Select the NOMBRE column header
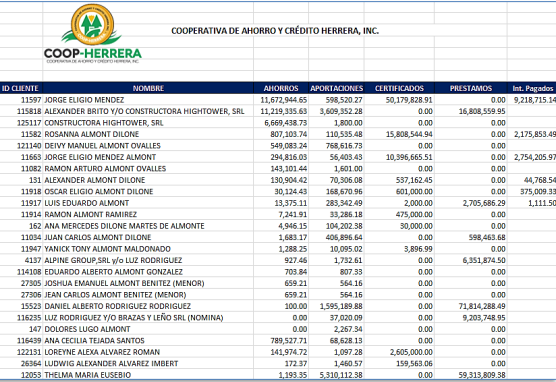This screenshot has width=556, height=382. (x=148, y=88)
